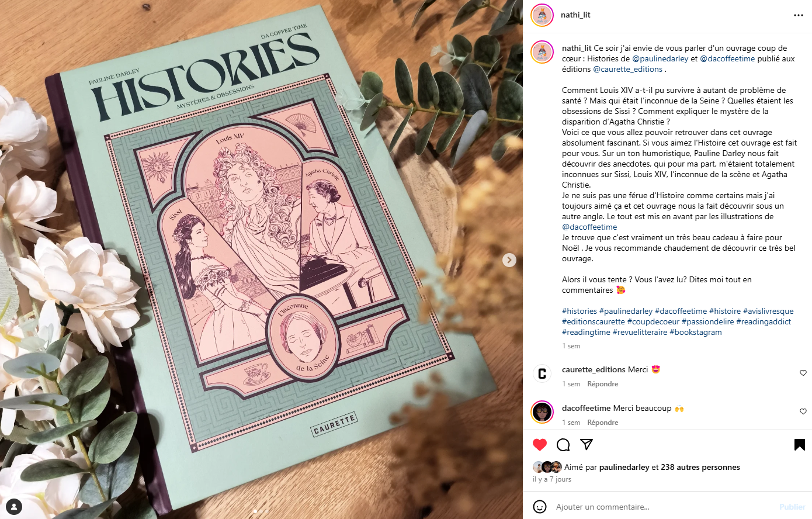Viewport: 812px width, 519px height.
Task: Open dacoffeetime commenter avatar
Action: point(542,412)
